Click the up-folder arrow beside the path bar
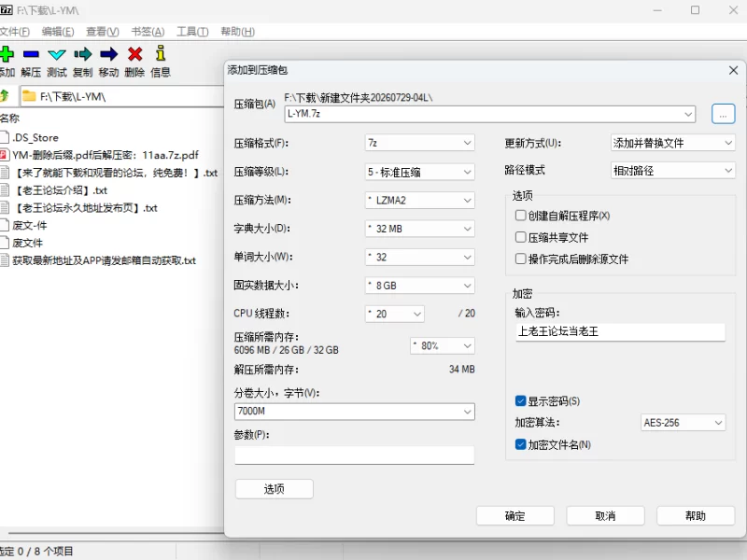 coord(5,96)
